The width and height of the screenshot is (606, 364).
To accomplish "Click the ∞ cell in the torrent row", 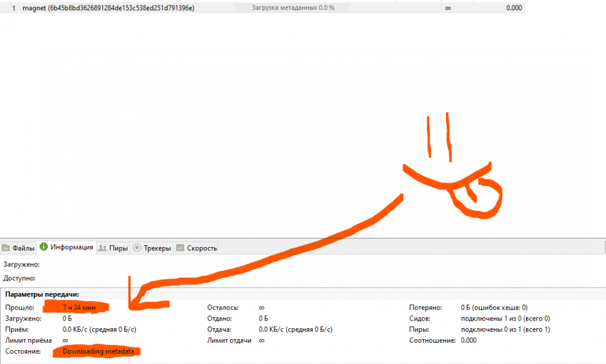I will pos(448,8).
